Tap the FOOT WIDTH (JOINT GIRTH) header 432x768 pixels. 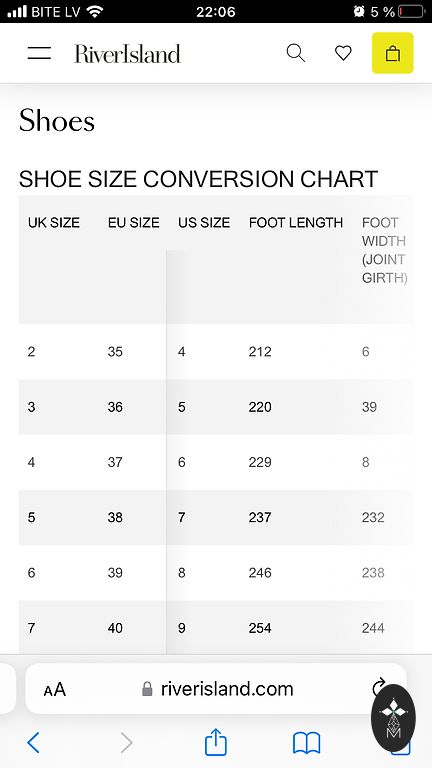[384, 250]
